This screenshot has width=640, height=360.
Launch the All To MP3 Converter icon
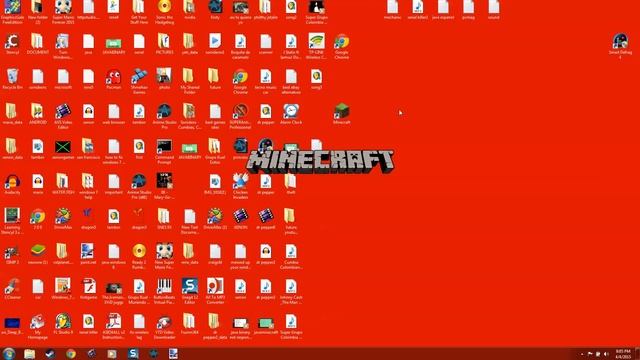(x=215, y=291)
